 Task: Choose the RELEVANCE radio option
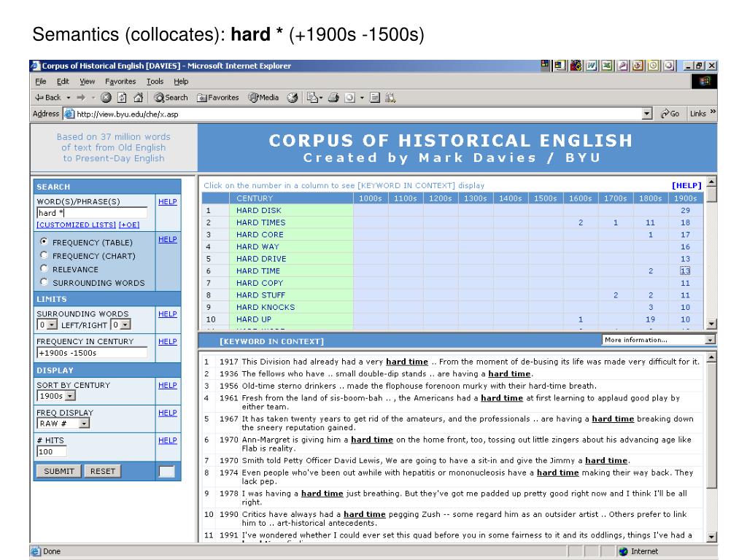coord(44,268)
